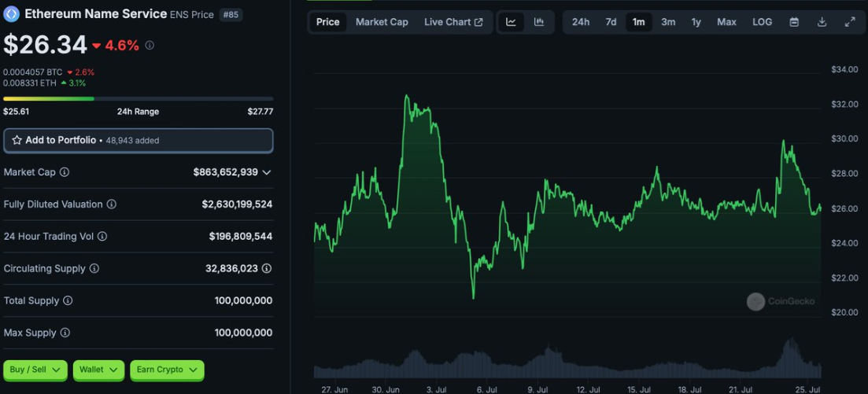
Task: Open the Max Supply info icon
Action: (x=65, y=333)
